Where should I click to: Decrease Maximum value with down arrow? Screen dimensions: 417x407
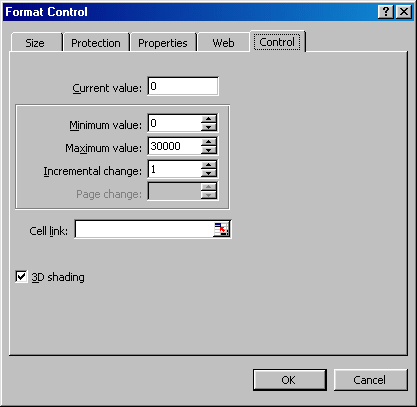point(209,150)
